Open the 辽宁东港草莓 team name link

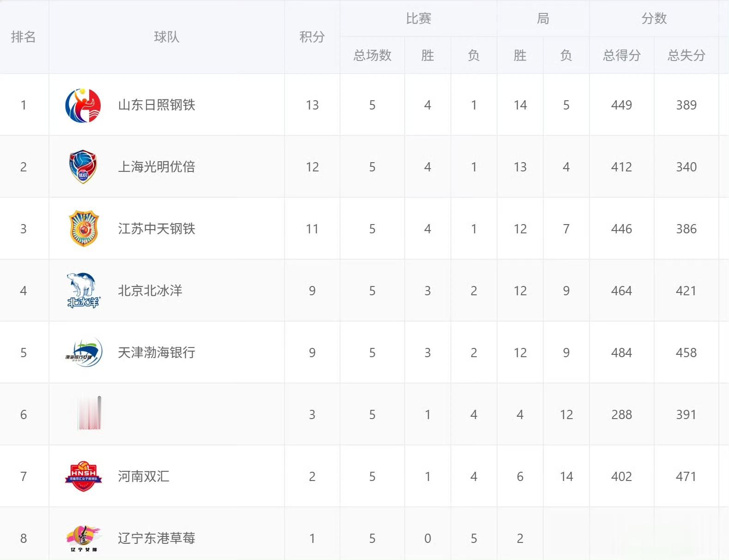point(157,538)
